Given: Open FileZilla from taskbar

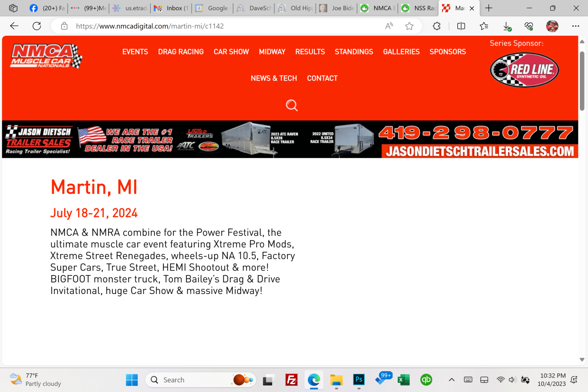Looking at the screenshot, I should (x=291, y=380).
